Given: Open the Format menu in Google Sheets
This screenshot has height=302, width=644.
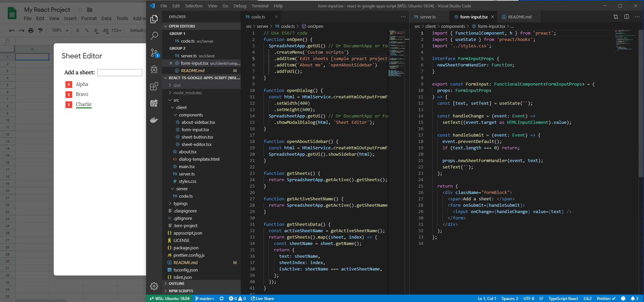Looking at the screenshot, I should tap(89, 18).
